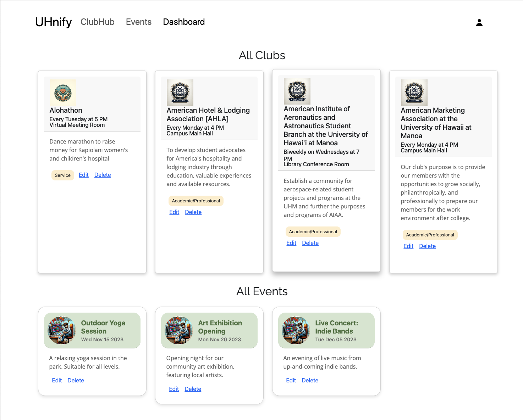Edit the Outdoor Yoga Session event
The image size is (523, 420).
pyautogui.click(x=57, y=380)
